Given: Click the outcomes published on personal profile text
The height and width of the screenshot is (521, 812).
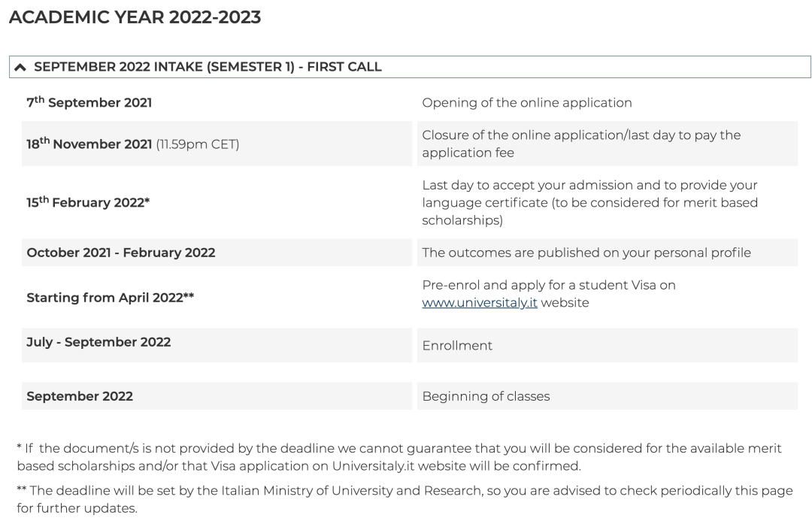Looking at the screenshot, I should pyautogui.click(x=586, y=253).
